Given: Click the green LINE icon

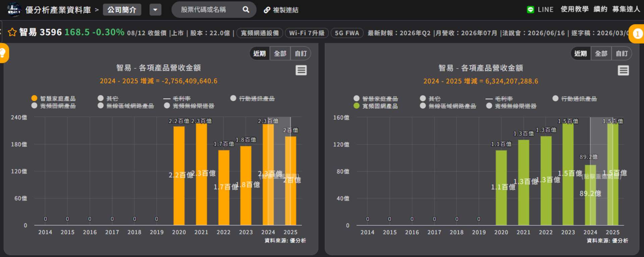Looking at the screenshot, I should click(530, 10).
